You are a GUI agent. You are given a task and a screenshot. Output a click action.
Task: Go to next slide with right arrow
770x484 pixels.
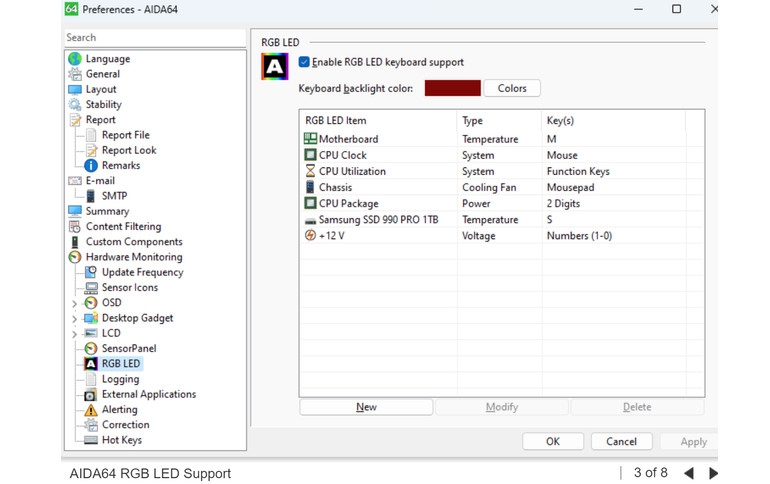pyautogui.click(x=713, y=473)
